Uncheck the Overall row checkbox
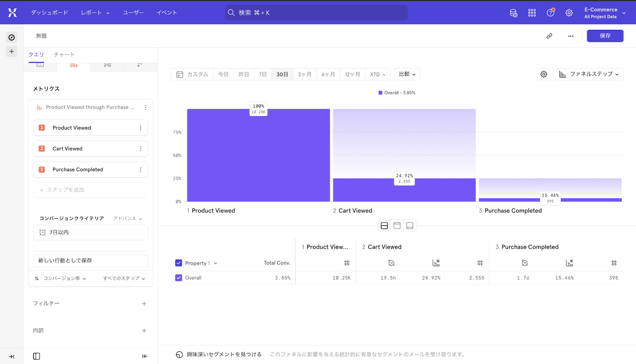 tap(178, 278)
